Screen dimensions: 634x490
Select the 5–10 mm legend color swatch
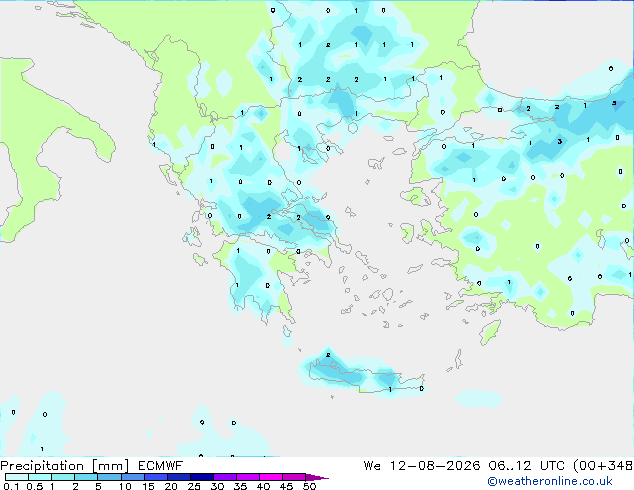(110, 477)
